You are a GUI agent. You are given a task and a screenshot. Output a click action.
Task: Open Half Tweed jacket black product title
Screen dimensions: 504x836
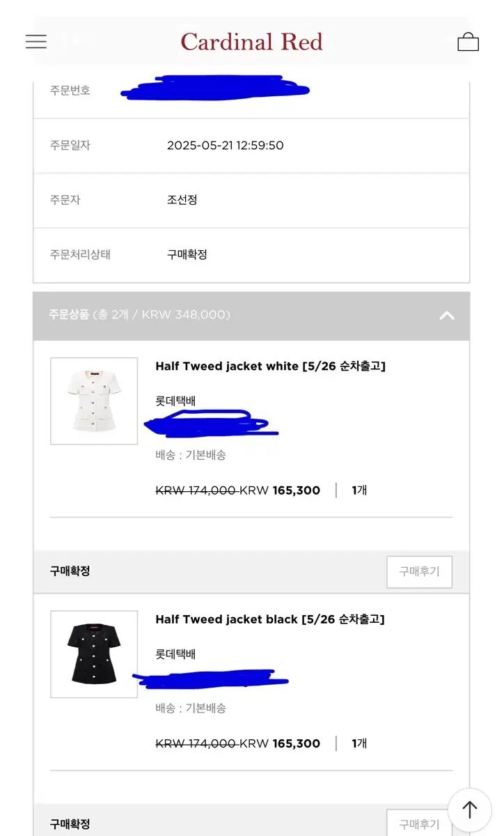(x=270, y=619)
